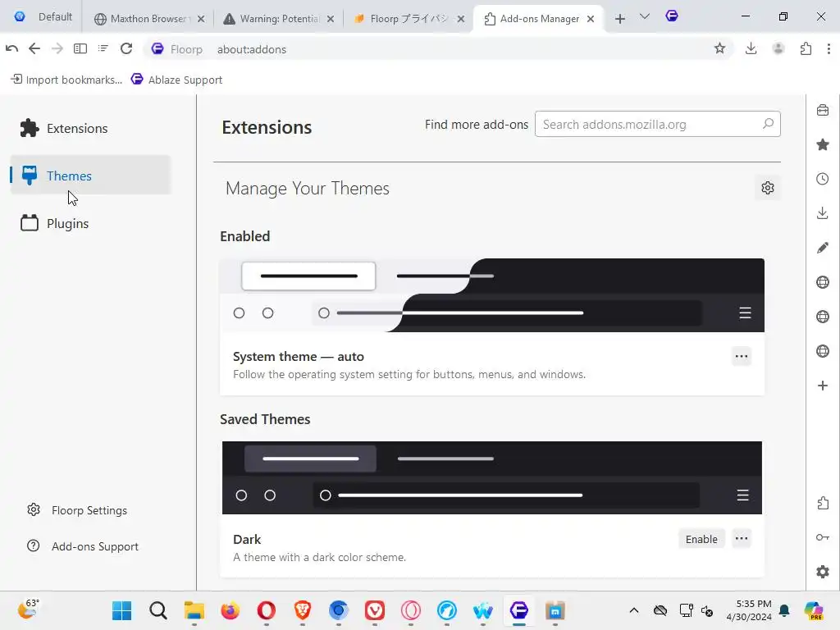Open first globe web panel in sidebar
This screenshot has height=630, width=840.
[822, 282]
